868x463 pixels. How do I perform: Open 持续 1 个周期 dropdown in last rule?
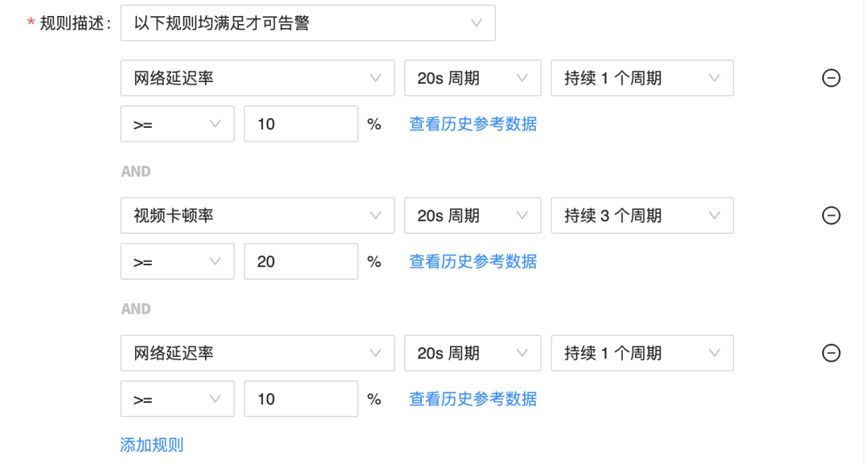tap(642, 353)
